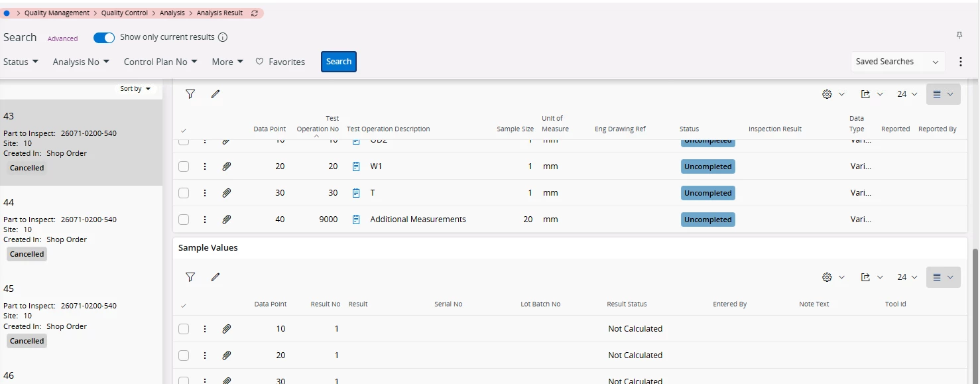Viewport: 980px width, 384px height.
Task: Click the edit pencil in Sample Values
Action: pyautogui.click(x=215, y=277)
